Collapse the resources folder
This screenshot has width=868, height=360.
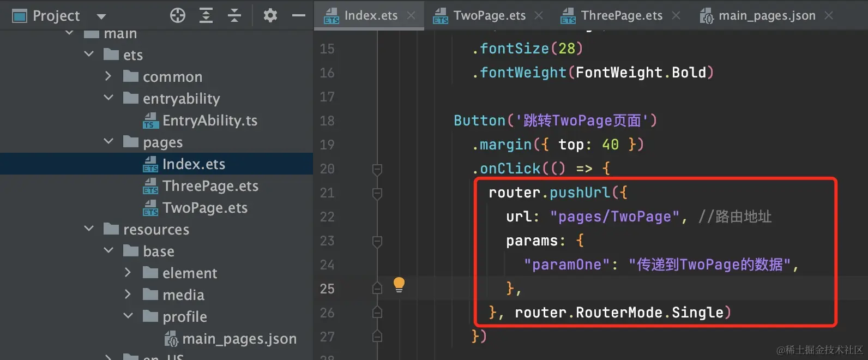coord(89,229)
